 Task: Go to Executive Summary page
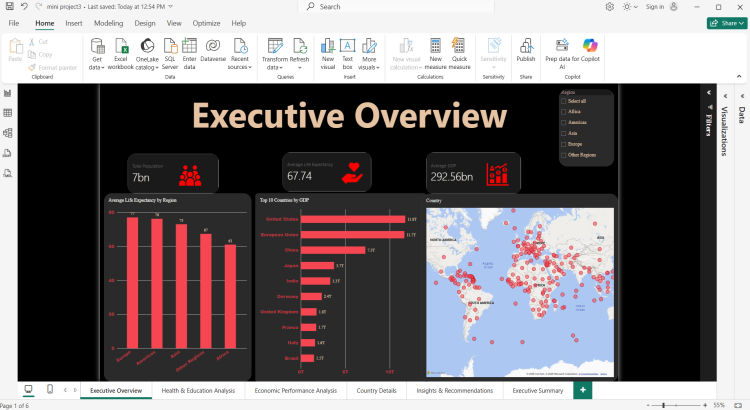pos(538,390)
